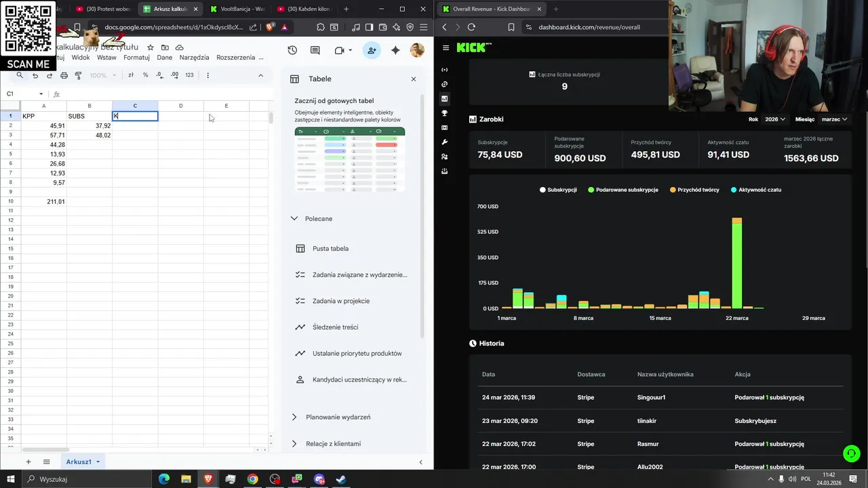This screenshot has width=868, height=488.
Task: Open Kick sidebar link icon
Action: 445,84
